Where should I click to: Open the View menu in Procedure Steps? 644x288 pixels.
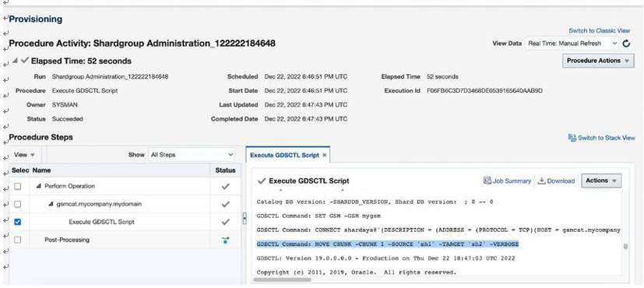click(x=25, y=155)
